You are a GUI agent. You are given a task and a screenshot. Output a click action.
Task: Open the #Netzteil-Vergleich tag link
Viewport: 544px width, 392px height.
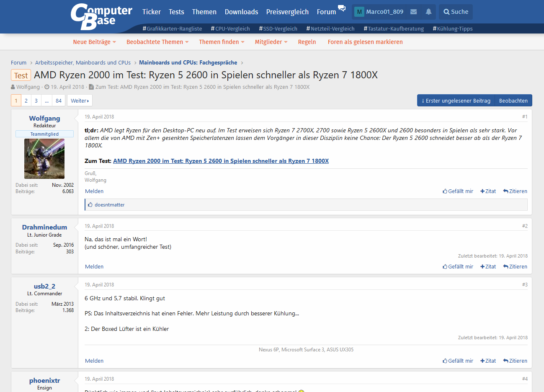(330, 29)
